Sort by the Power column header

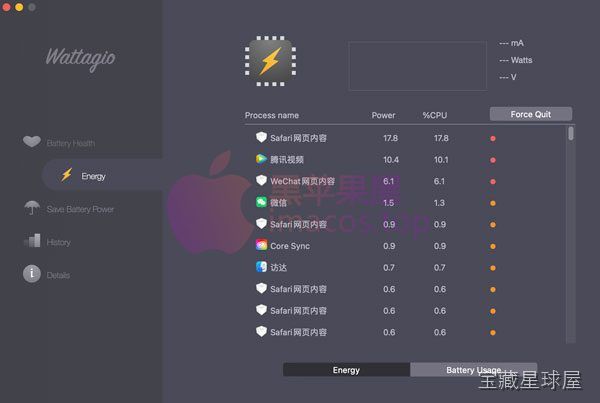click(383, 115)
